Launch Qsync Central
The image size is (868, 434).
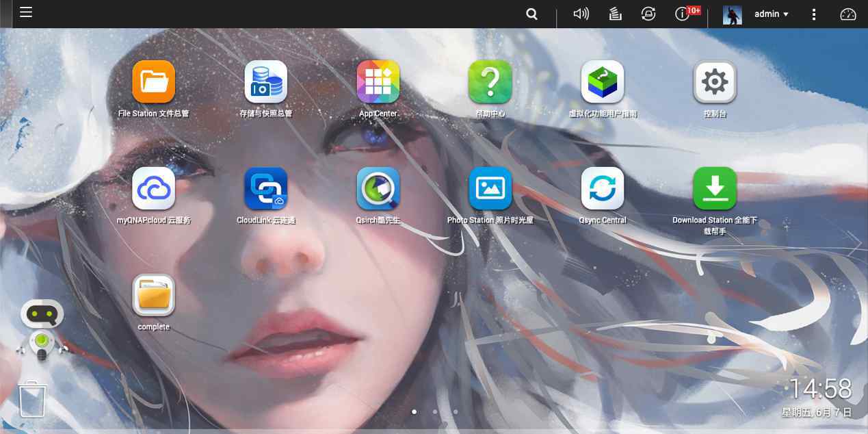603,188
